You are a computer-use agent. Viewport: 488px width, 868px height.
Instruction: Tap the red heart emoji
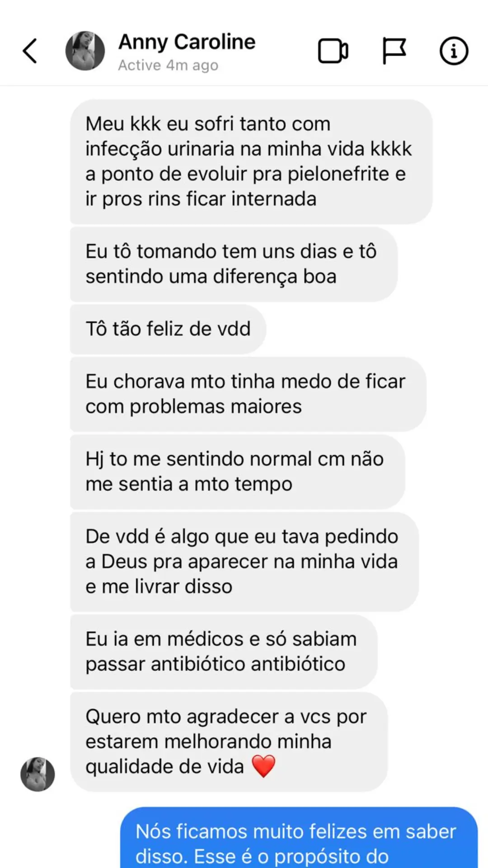pyautogui.click(x=263, y=766)
